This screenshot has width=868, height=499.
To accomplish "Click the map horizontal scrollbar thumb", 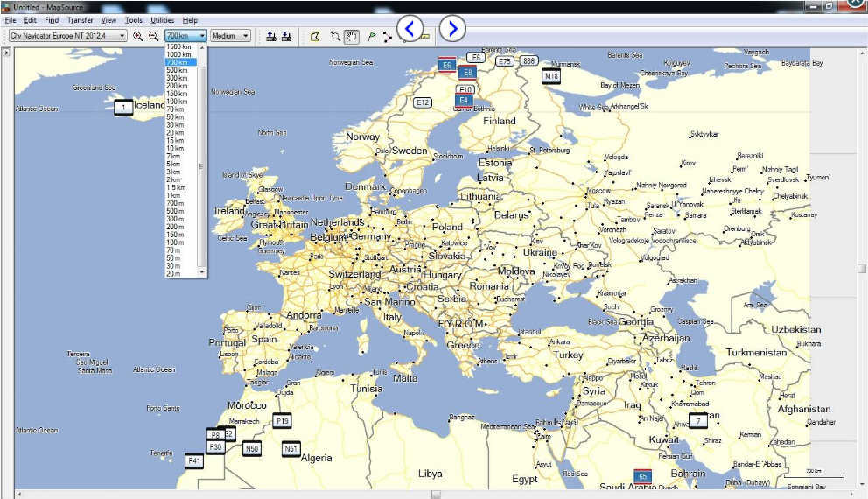I will tap(437, 495).
